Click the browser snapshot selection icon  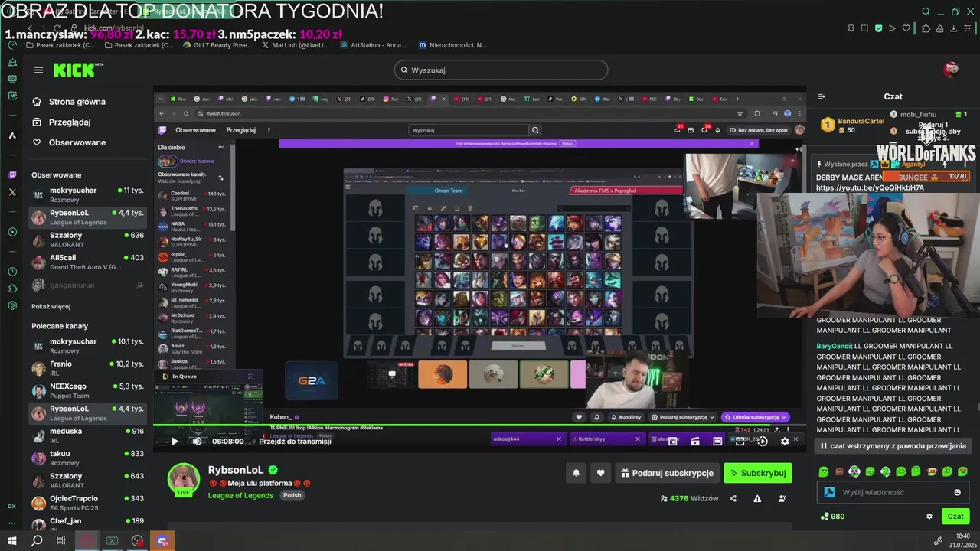tap(864, 28)
